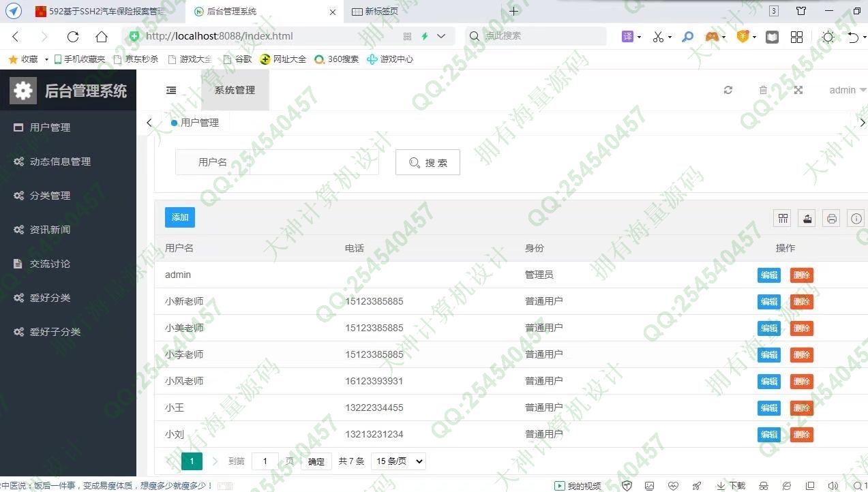Click the magnifier icon in browser toolbar
Image resolution: width=868 pixels, height=492 pixels.
coord(687,37)
